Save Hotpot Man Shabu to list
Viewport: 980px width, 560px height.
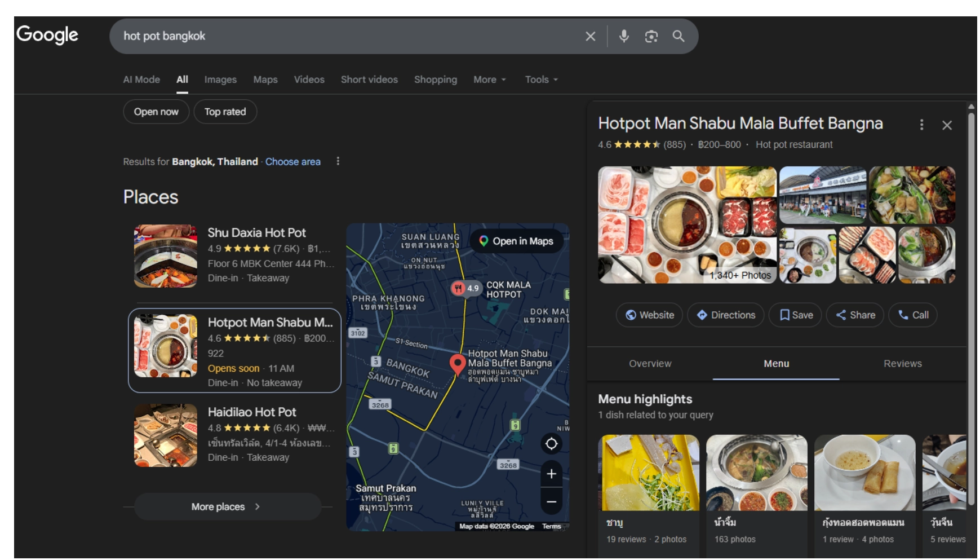796,315
